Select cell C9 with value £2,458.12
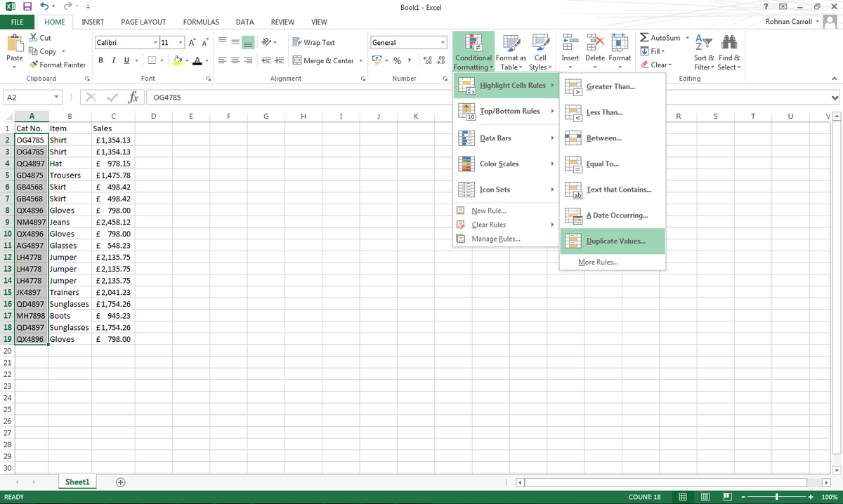This screenshot has width=843, height=504. tap(112, 222)
